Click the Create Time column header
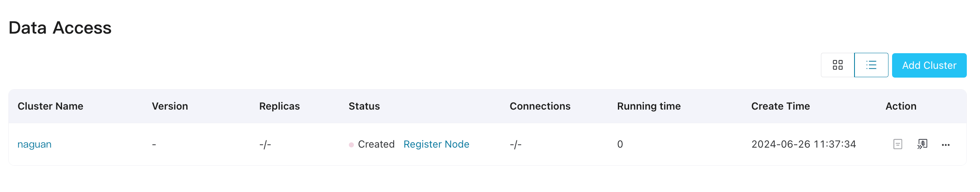 (781, 106)
